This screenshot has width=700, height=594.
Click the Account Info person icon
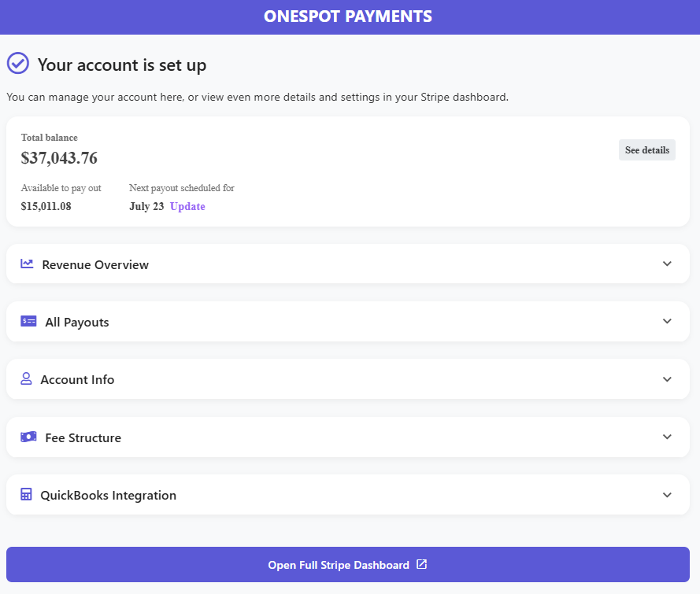(26, 378)
